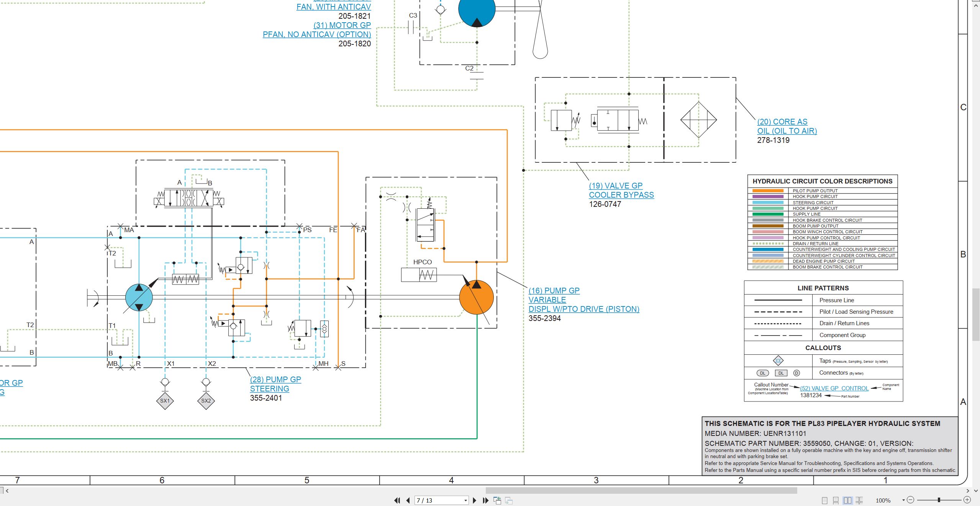Image resolution: width=980 pixels, height=506 pixels.
Task: Toggle two-page facing view
Action: (x=847, y=500)
